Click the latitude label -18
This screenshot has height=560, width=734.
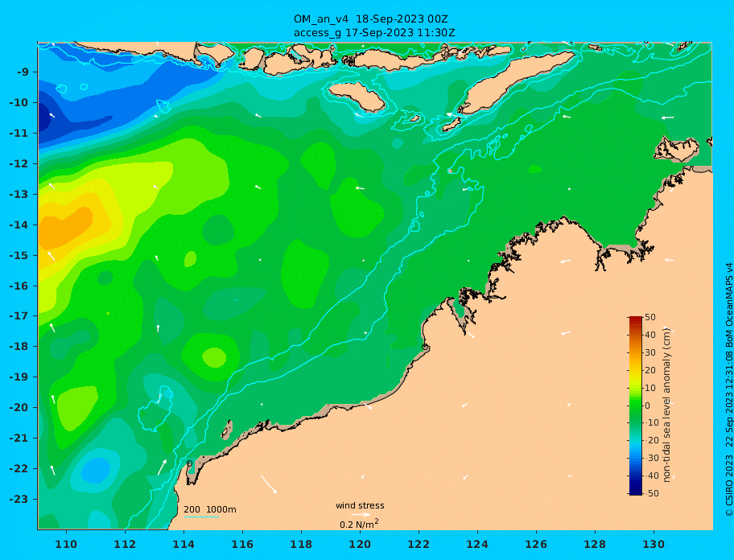click(19, 347)
